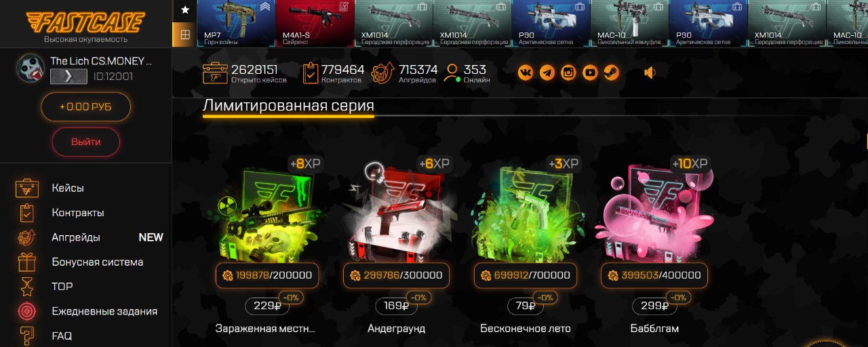Screen dimensions: 868x347
Task: Click the +0.00 РУБ balance button
Action: click(x=85, y=107)
